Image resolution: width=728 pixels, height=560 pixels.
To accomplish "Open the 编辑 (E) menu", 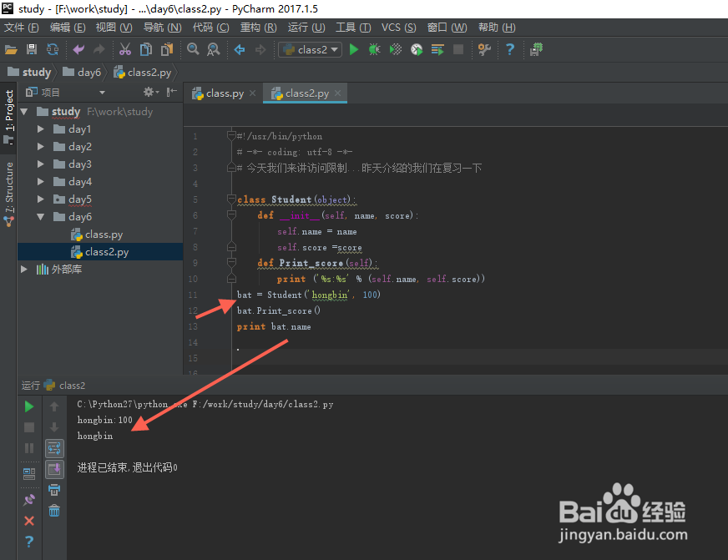I will pyautogui.click(x=68, y=28).
